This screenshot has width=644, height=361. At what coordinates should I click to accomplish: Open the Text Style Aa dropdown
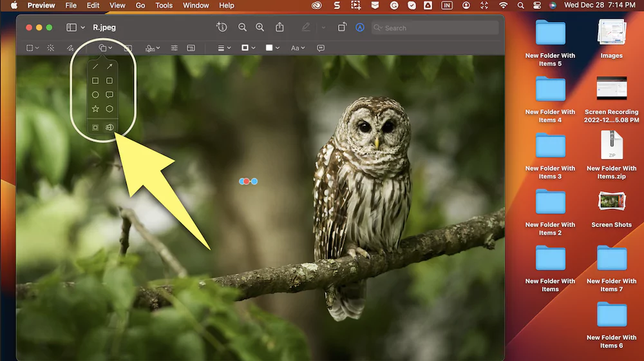pyautogui.click(x=298, y=48)
